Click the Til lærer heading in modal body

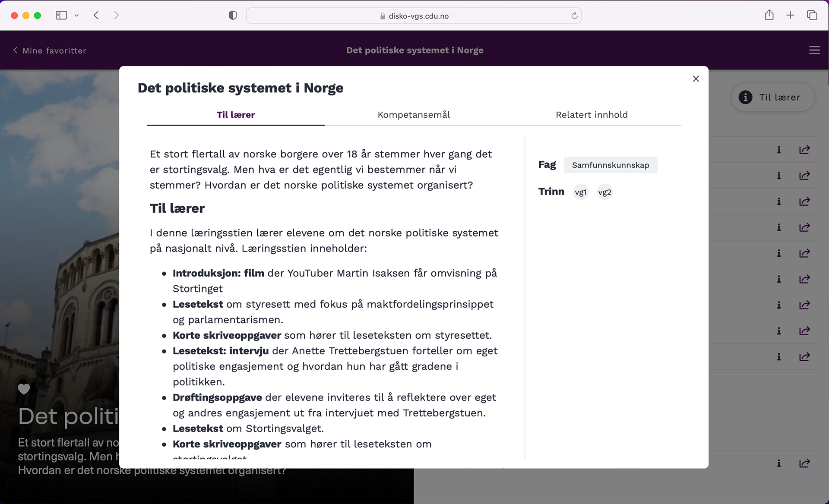click(177, 208)
